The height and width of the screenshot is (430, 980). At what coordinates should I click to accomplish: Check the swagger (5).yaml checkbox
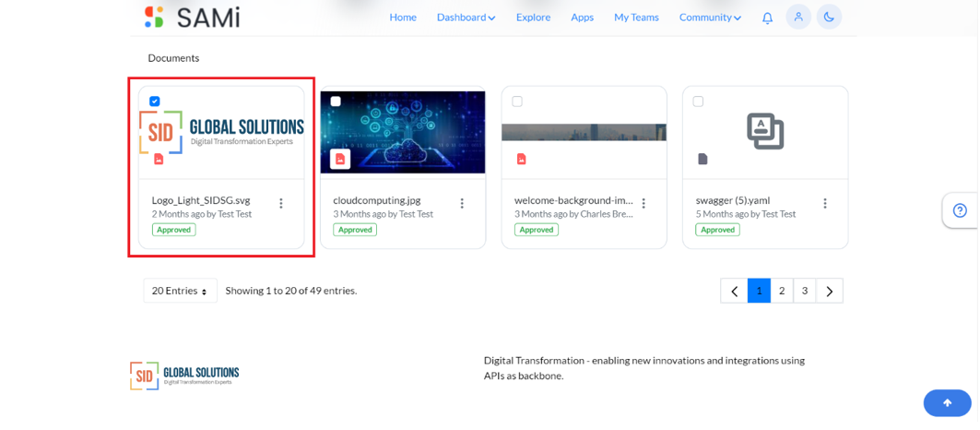pyautogui.click(x=698, y=102)
